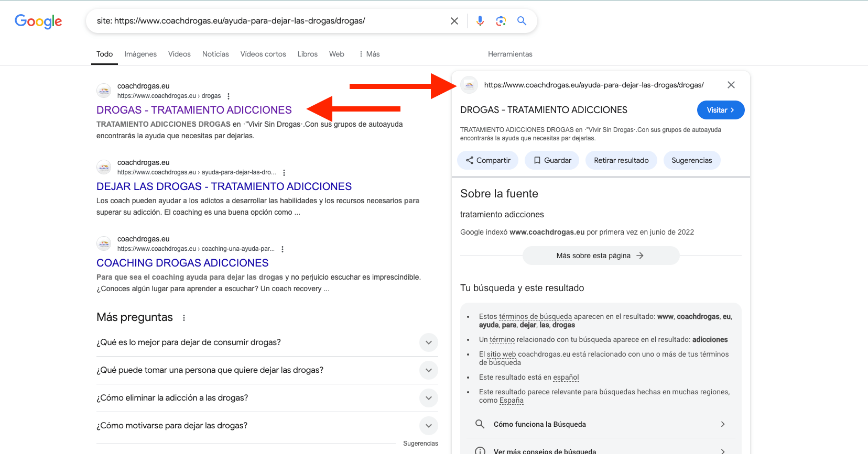Click the site favicon in the side panel
868x454 pixels.
469,85
